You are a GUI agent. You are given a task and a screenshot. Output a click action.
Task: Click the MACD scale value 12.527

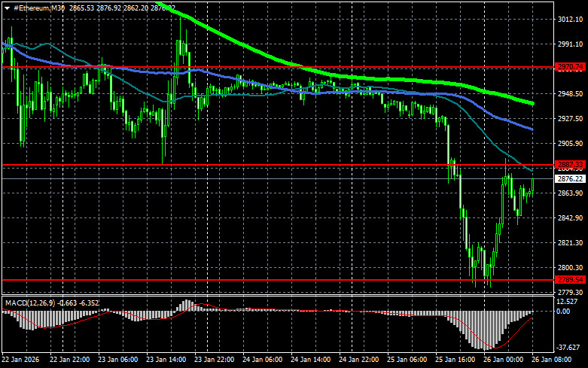pos(568,302)
